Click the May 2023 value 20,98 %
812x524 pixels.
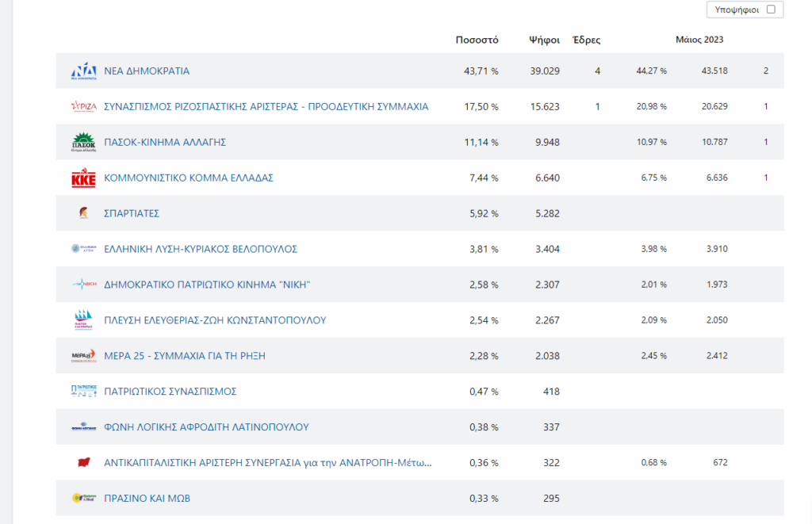click(x=652, y=106)
